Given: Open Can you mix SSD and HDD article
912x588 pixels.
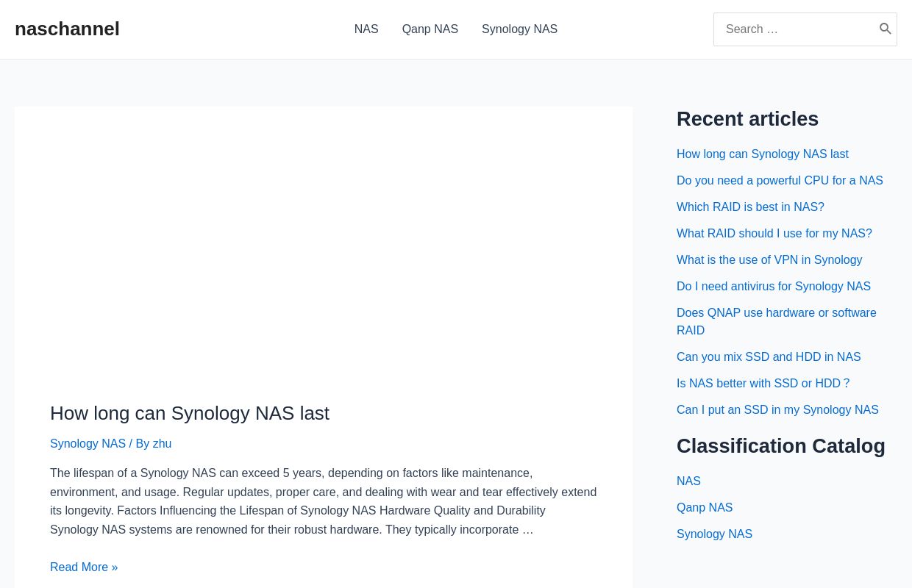Looking at the screenshot, I should click(769, 357).
